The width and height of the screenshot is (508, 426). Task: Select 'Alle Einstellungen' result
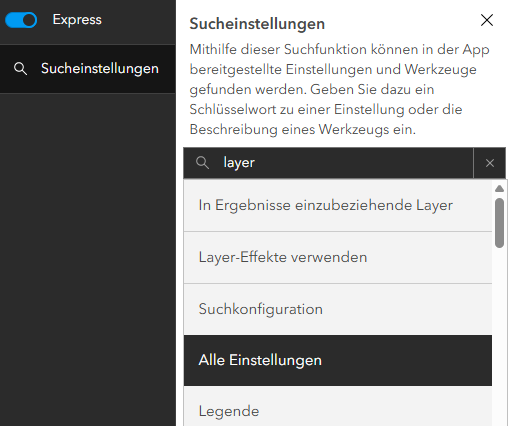(x=338, y=361)
